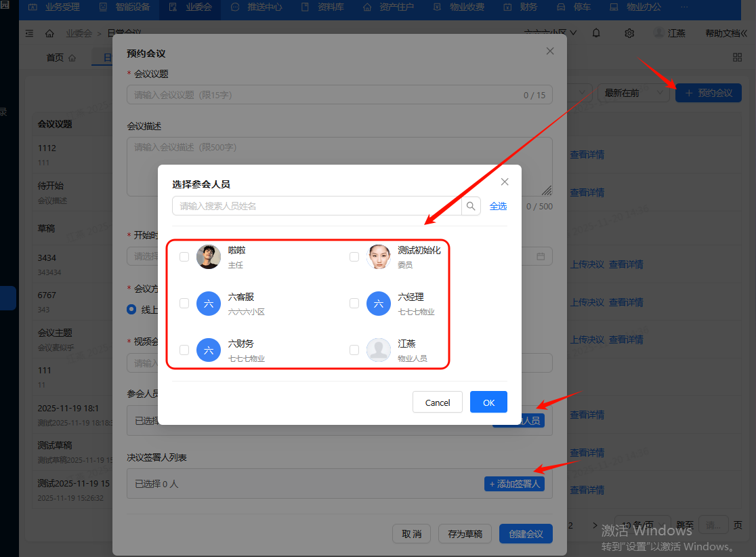Click 创建会议 button
This screenshot has width=756, height=557.
526,534
